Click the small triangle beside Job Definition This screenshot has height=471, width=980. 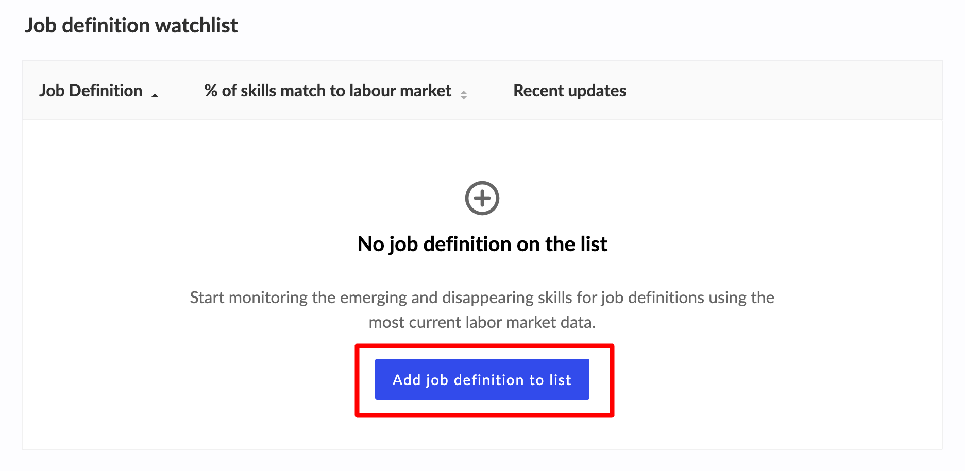155,95
